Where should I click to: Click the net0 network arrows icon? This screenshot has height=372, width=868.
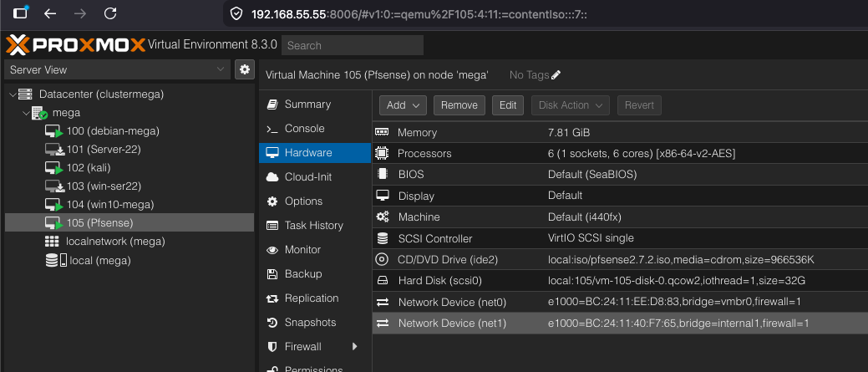coord(382,303)
